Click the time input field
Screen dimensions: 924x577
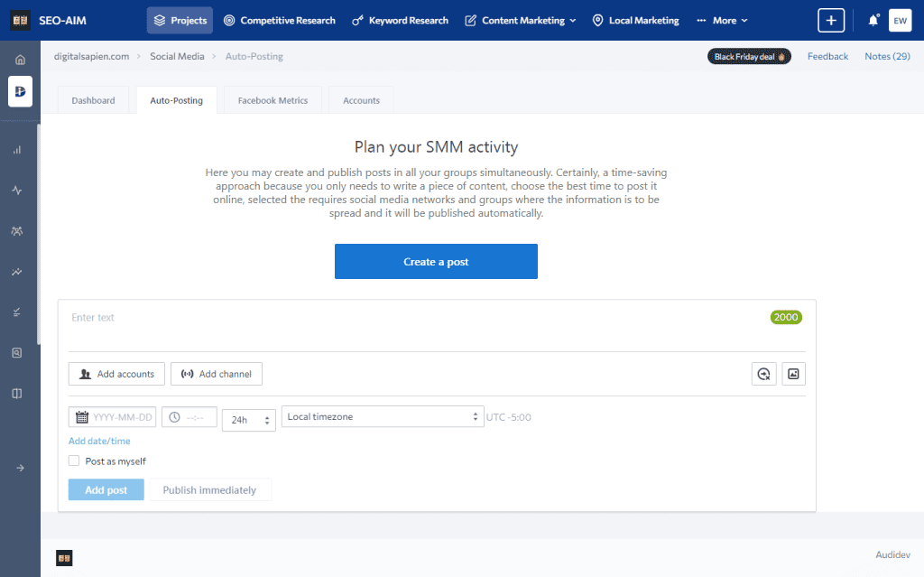[x=189, y=417]
